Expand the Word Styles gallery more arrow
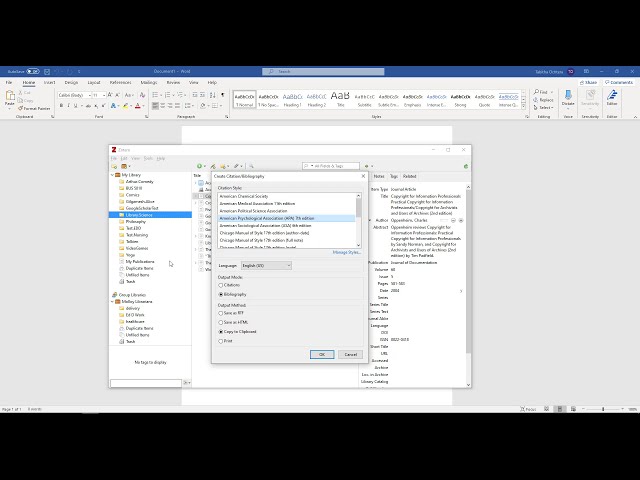The height and width of the screenshot is (480, 640). pyautogui.click(x=524, y=106)
